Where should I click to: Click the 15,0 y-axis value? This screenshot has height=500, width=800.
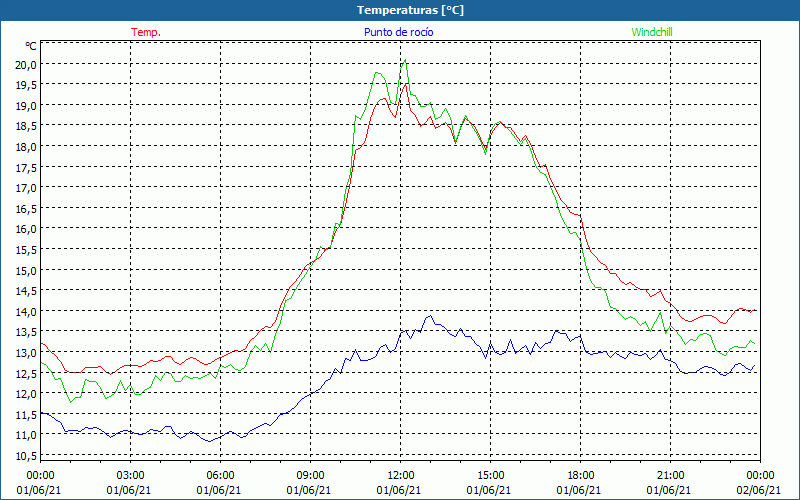(27, 270)
